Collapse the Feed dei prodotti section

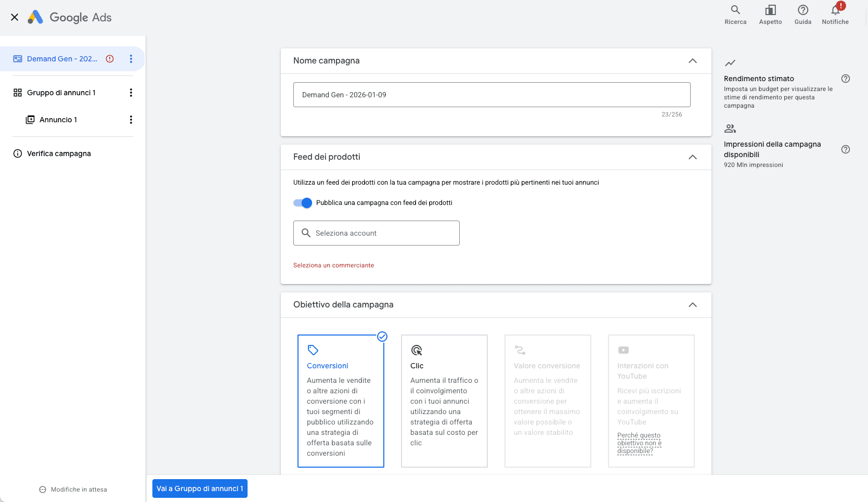[x=693, y=157]
